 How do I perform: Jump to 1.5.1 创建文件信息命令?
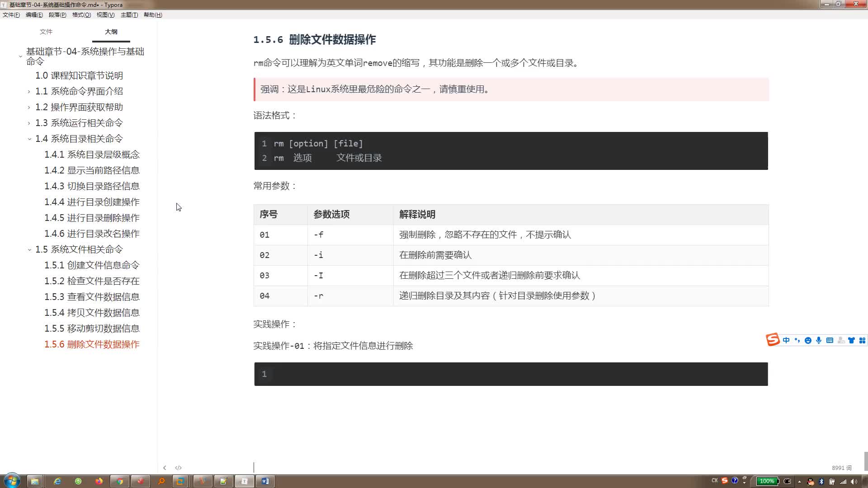tap(92, 265)
